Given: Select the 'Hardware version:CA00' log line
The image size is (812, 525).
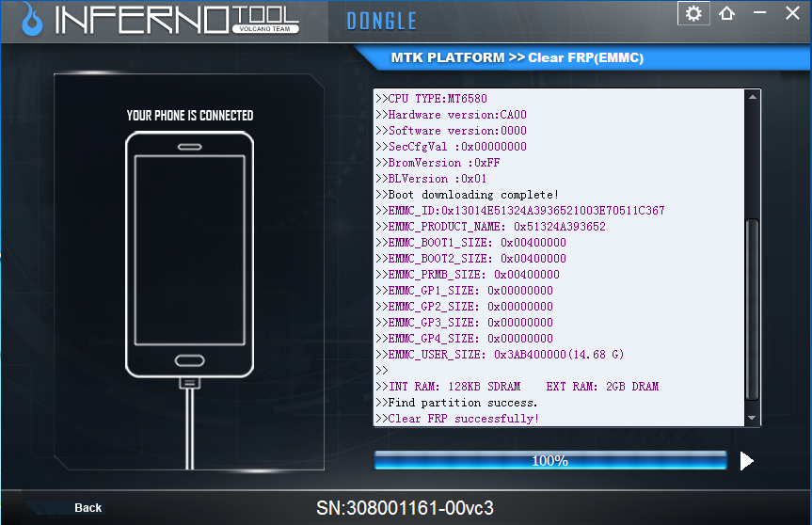Looking at the screenshot, I should pos(451,115).
